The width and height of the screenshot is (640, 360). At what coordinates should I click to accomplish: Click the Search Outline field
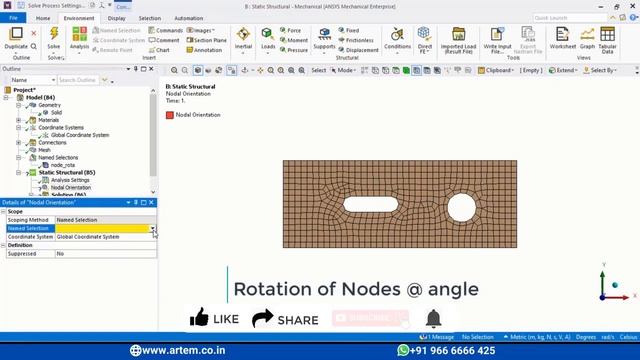pyautogui.click(x=78, y=80)
